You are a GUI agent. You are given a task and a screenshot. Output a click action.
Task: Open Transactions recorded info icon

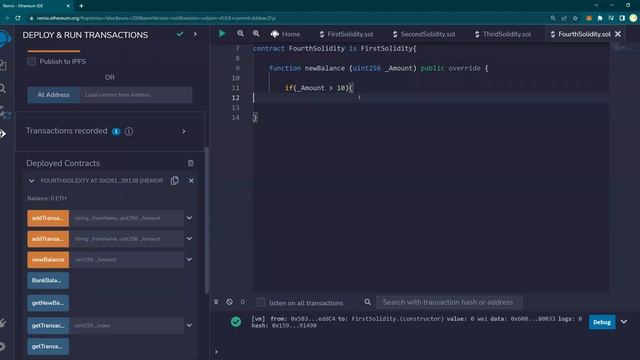(x=129, y=131)
